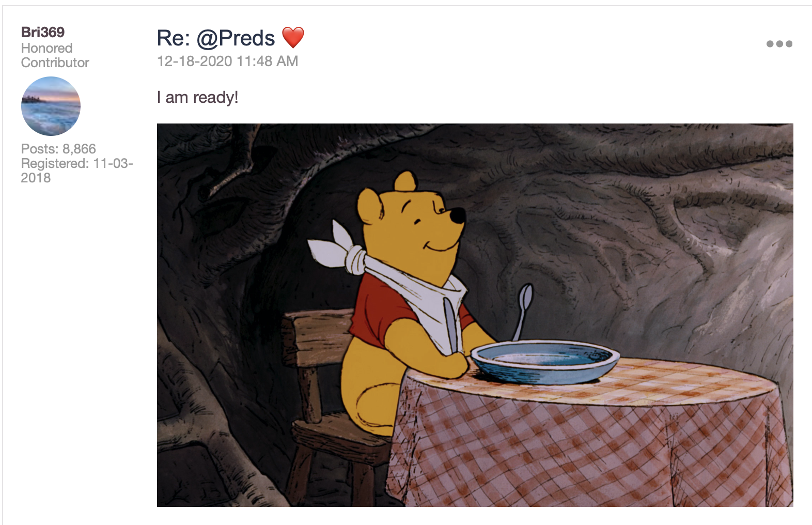Screen dimensions: 812x525
Task: Click the knife in Pooh's hand
Action: point(450,325)
